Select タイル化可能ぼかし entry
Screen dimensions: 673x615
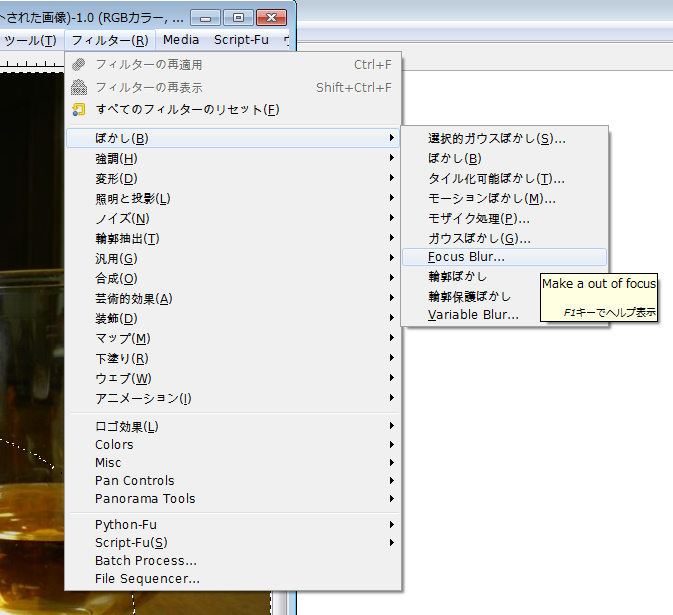click(x=496, y=179)
